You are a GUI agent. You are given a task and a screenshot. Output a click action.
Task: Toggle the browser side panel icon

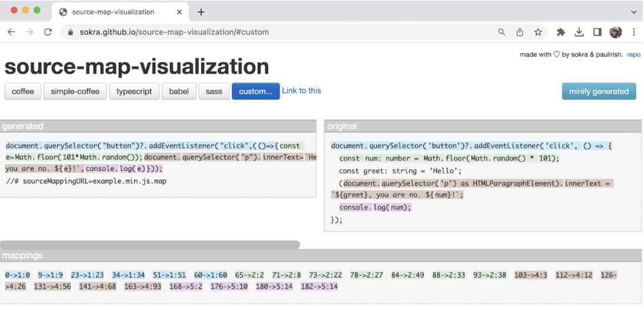click(597, 32)
